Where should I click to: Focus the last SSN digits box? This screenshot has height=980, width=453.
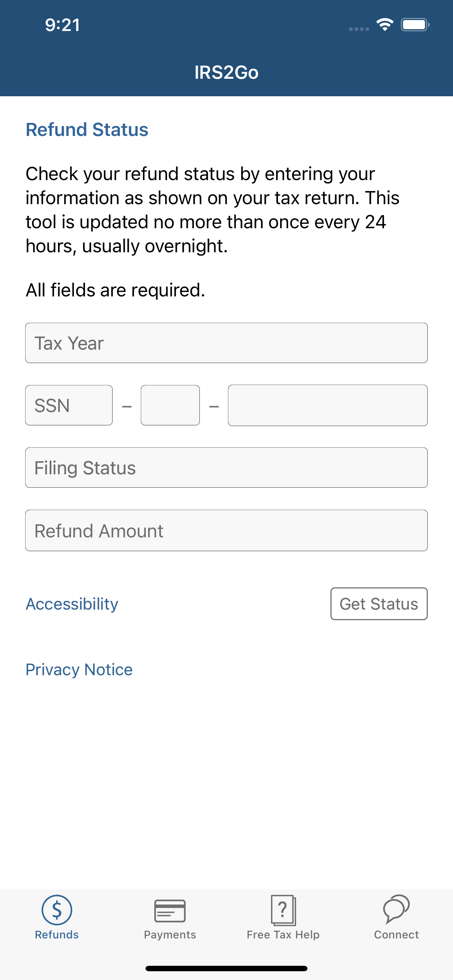[x=328, y=405]
